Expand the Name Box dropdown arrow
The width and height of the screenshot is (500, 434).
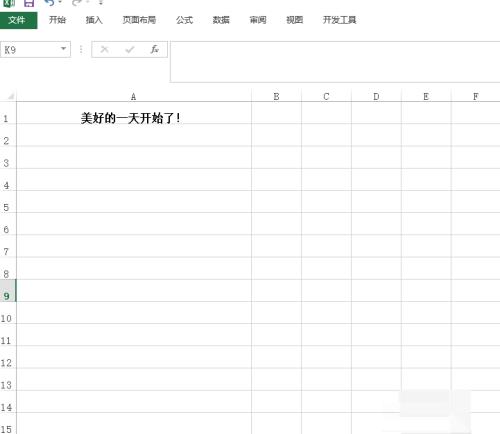coord(63,49)
